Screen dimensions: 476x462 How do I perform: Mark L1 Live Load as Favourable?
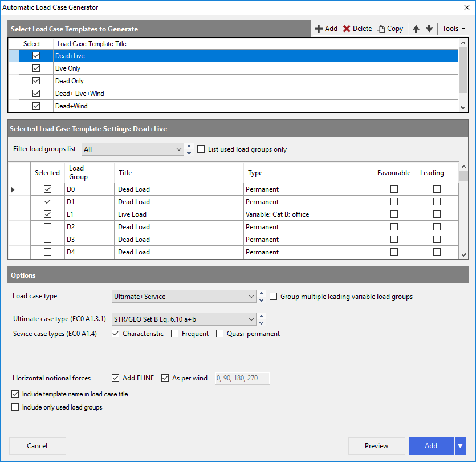[x=394, y=214]
